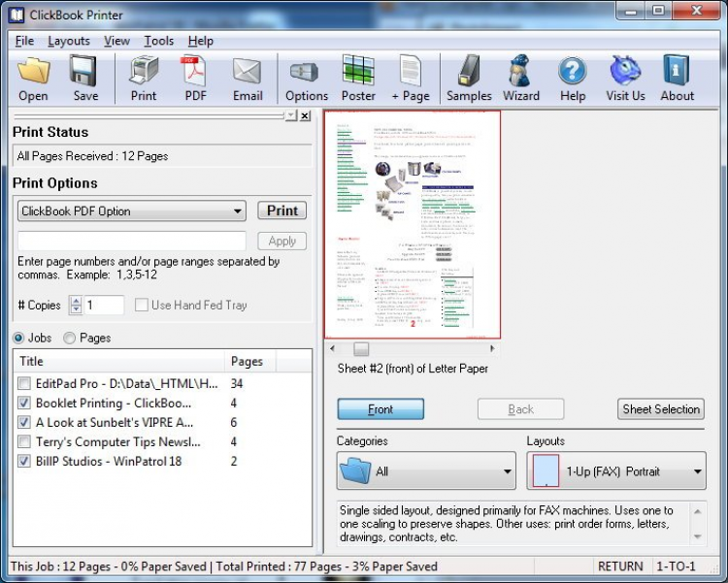Open the Tools menu

click(x=158, y=41)
